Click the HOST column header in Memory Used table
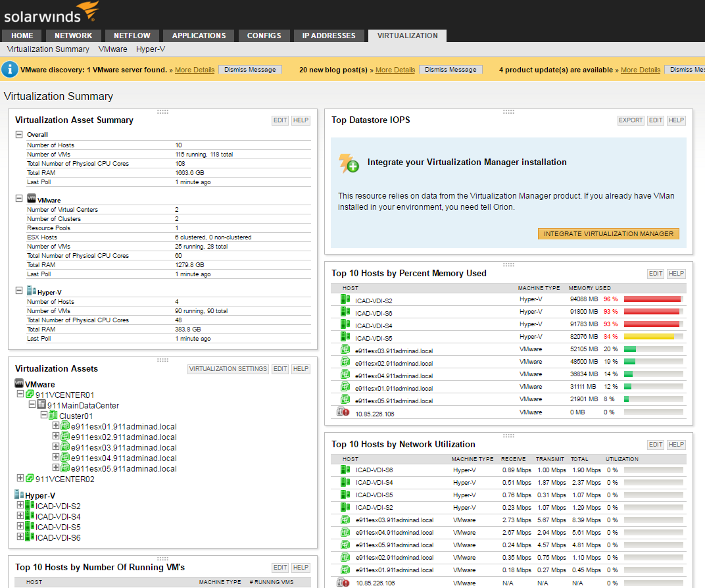The height and width of the screenshot is (588, 705). tap(351, 288)
